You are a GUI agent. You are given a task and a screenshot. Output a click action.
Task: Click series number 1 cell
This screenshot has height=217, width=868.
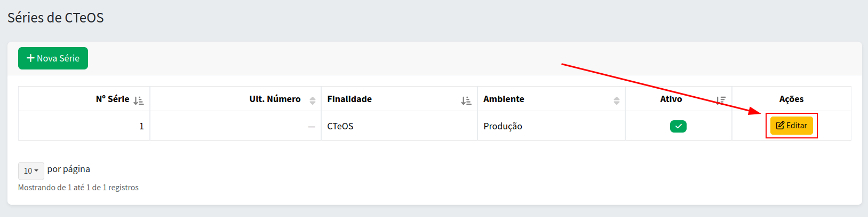pyautogui.click(x=141, y=126)
